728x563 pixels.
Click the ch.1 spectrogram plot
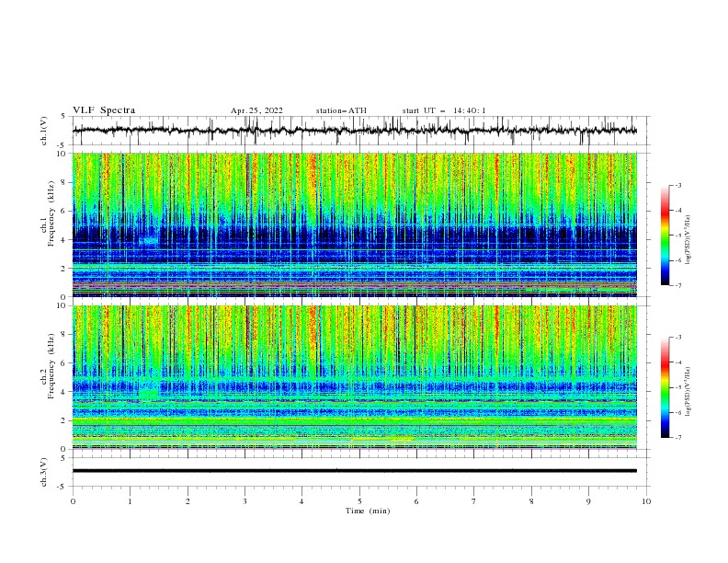(x=355, y=224)
